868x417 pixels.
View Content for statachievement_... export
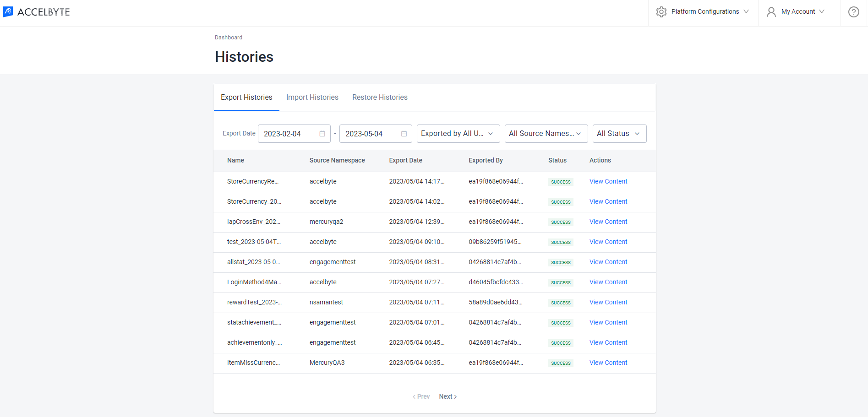pyautogui.click(x=608, y=323)
